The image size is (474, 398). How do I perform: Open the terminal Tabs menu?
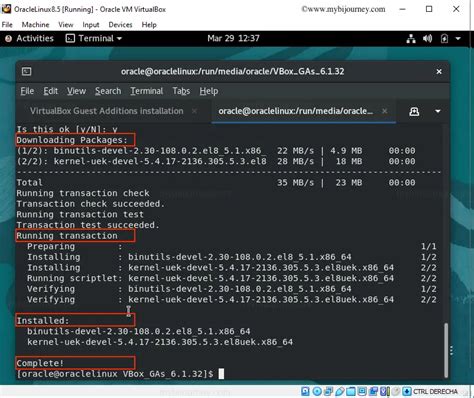pos(181,91)
